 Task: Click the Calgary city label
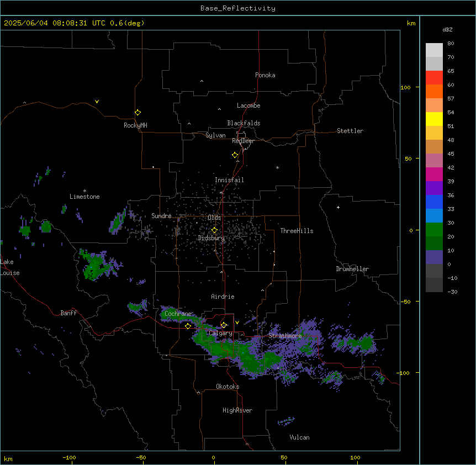(220, 333)
